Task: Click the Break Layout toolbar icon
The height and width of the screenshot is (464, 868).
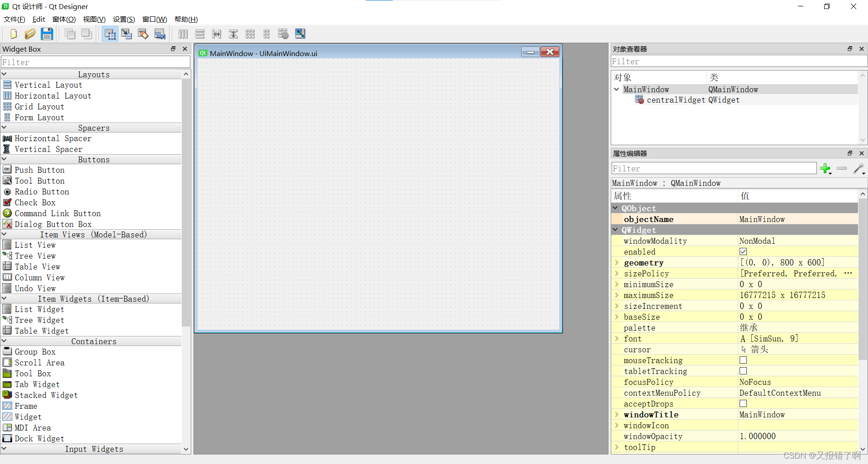Action: 283,34
